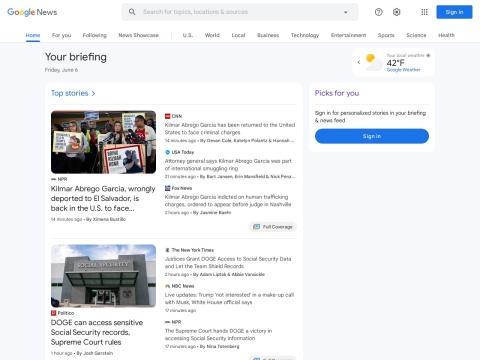480x360 pixels.
Task: Open the Social Security building photo
Action: 103,276
